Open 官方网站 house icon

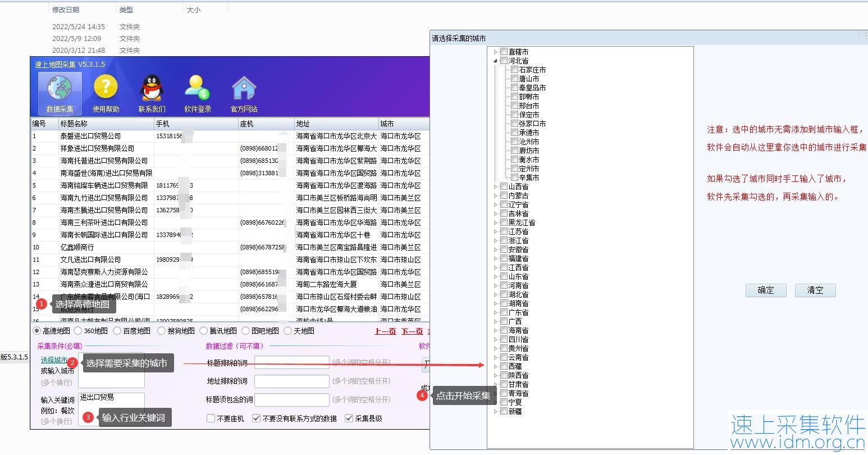tap(244, 93)
